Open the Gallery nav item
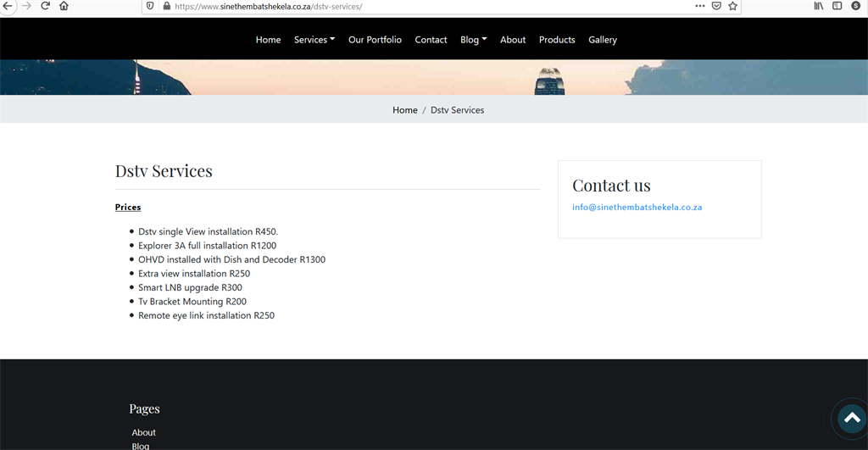This screenshot has height=450, width=868. point(603,40)
